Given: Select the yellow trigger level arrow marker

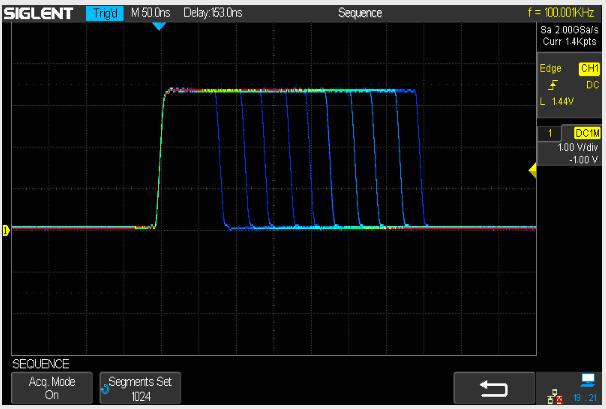Looking at the screenshot, I should tap(533, 172).
